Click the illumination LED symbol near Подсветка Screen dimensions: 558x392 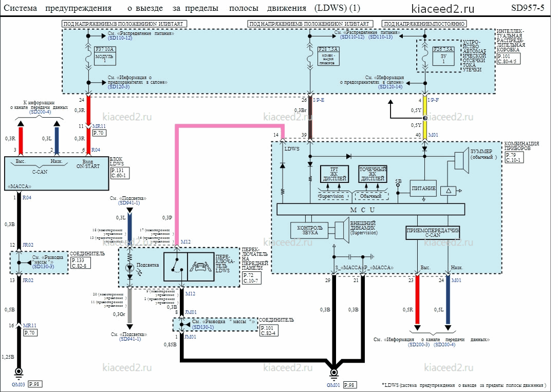click(130, 269)
